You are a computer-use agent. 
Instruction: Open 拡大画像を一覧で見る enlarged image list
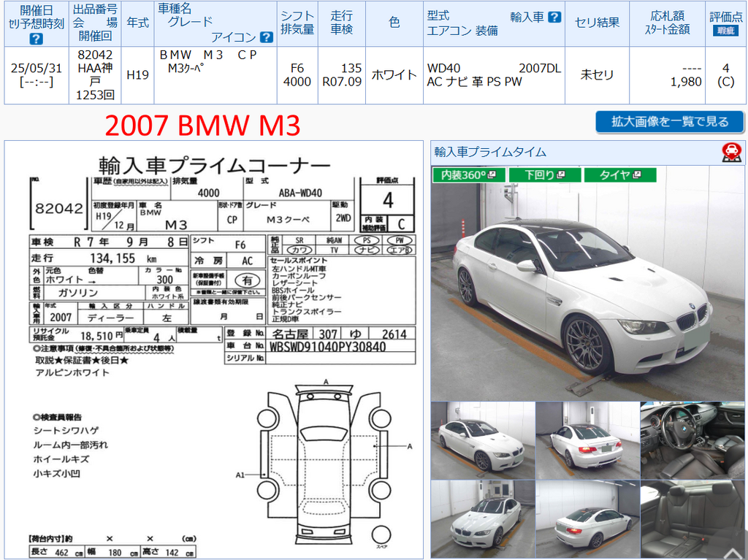669,122
